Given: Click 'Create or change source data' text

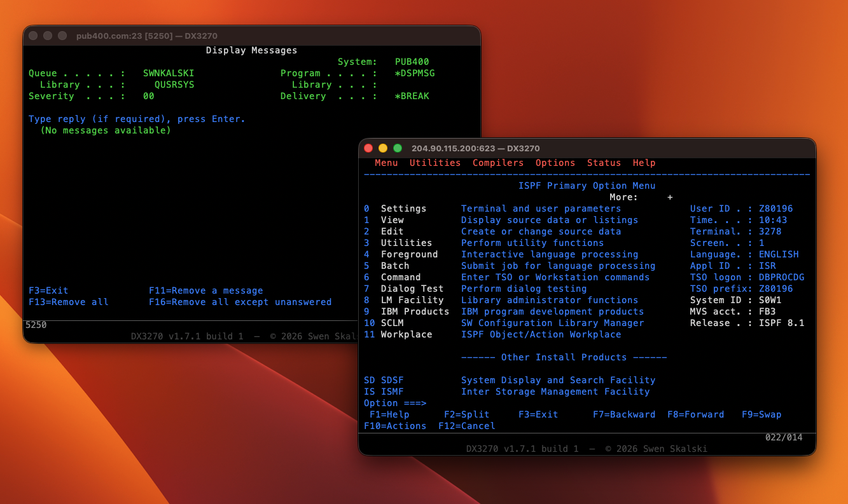Looking at the screenshot, I should [541, 231].
